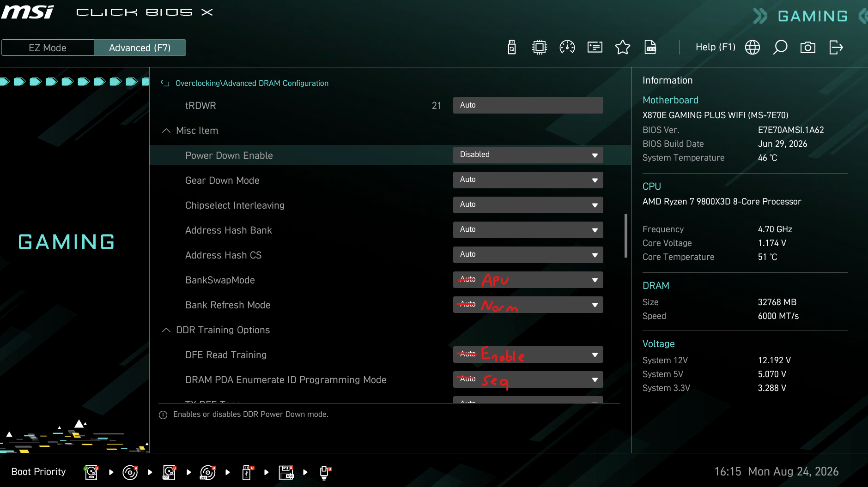Click the System 3.3V value 3.288 V
This screenshot has height=487, width=868.
(x=772, y=388)
